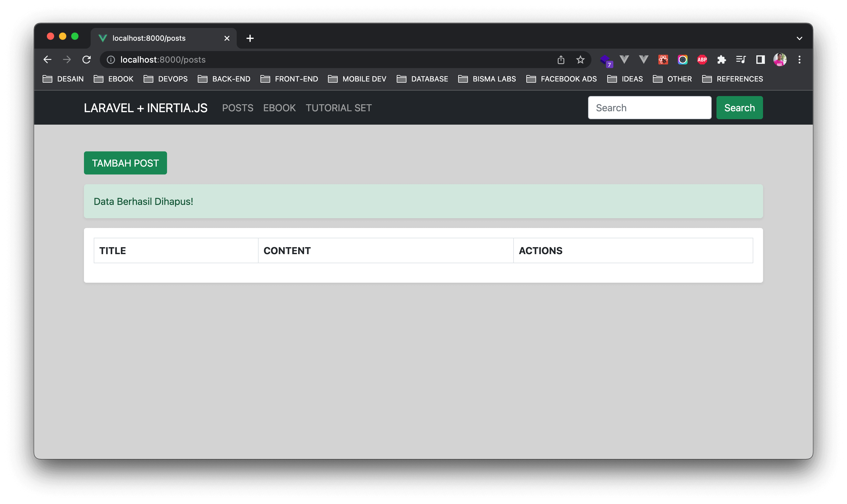Open the React Developer Tools extension
The width and height of the screenshot is (847, 504).
(663, 60)
